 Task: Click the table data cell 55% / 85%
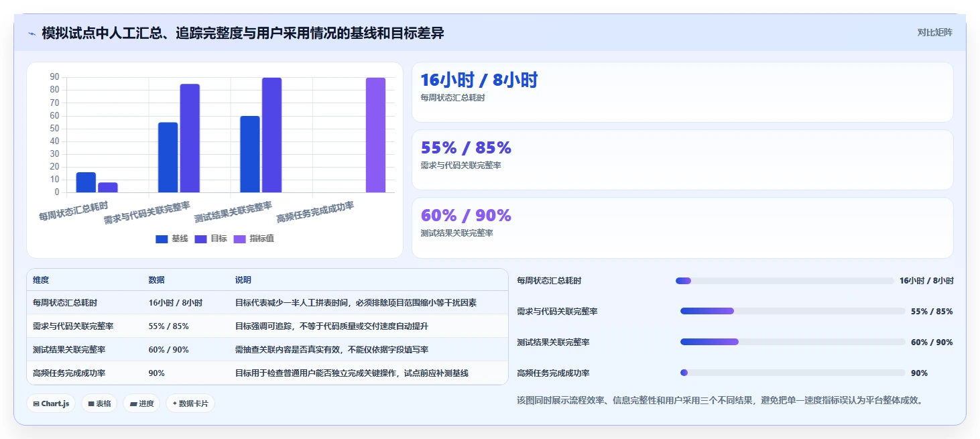click(169, 326)
